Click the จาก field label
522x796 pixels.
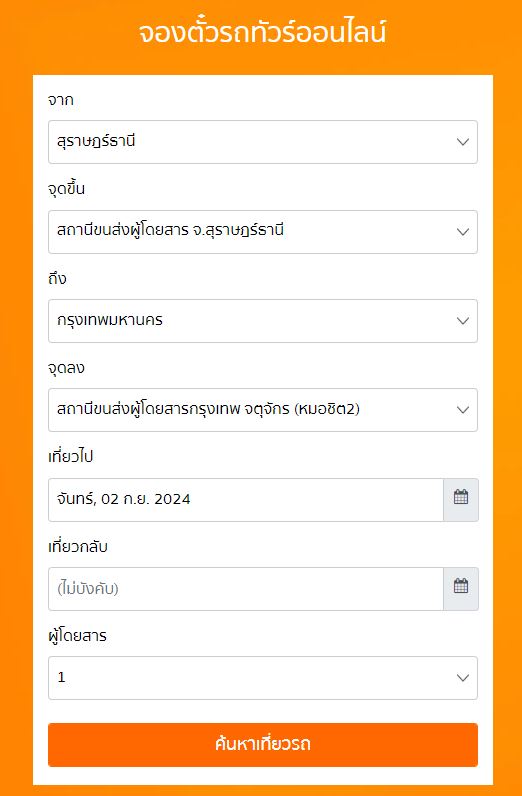coord(60,100)
